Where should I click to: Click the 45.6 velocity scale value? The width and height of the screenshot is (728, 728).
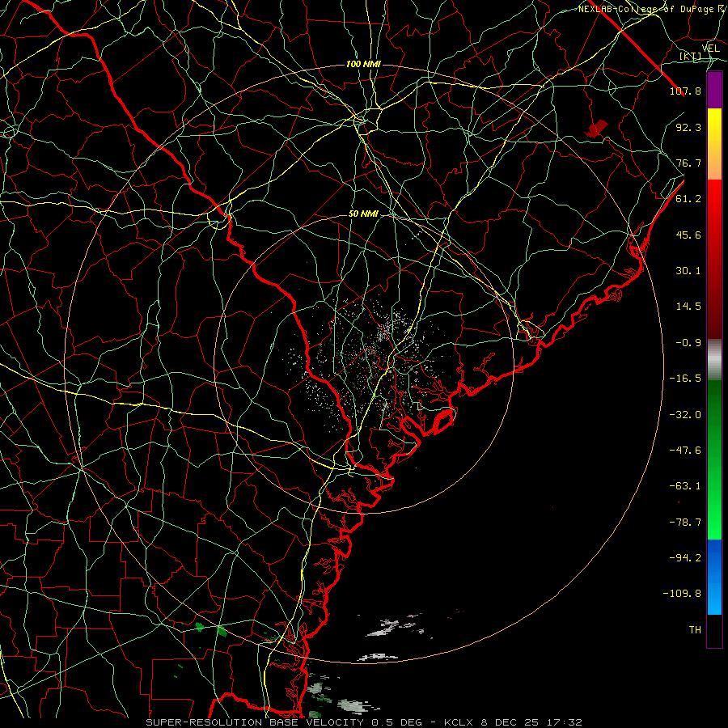click(x=688, y=235)
